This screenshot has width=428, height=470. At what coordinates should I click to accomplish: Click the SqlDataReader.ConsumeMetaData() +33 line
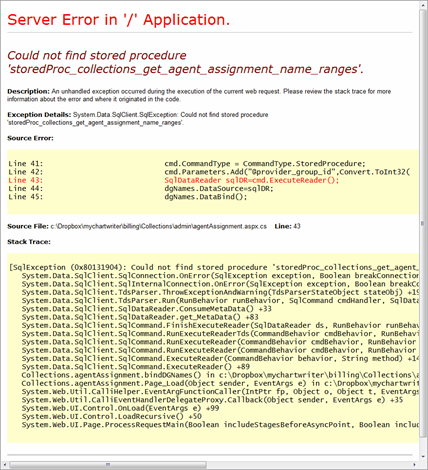pos(147,309)
